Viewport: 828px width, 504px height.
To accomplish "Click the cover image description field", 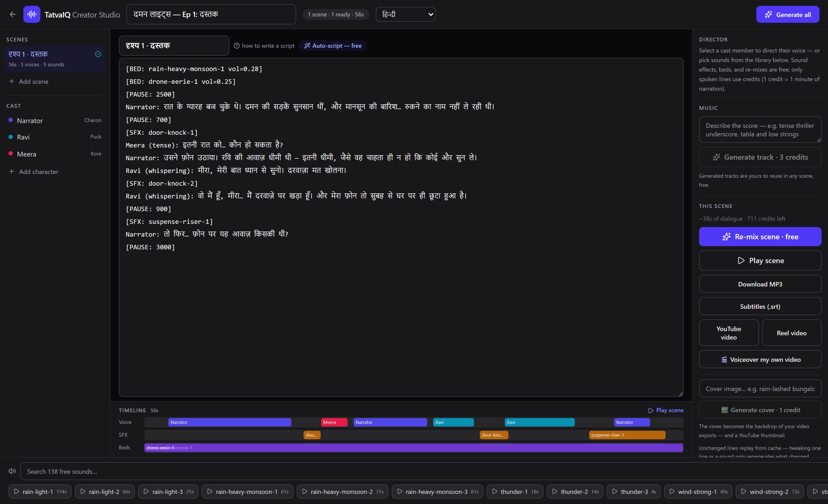I will pyautogui.click(x=760, y=389).
